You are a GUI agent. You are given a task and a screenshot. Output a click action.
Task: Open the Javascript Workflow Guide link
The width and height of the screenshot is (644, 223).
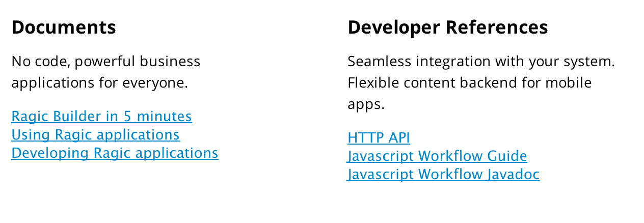[437, 156]
